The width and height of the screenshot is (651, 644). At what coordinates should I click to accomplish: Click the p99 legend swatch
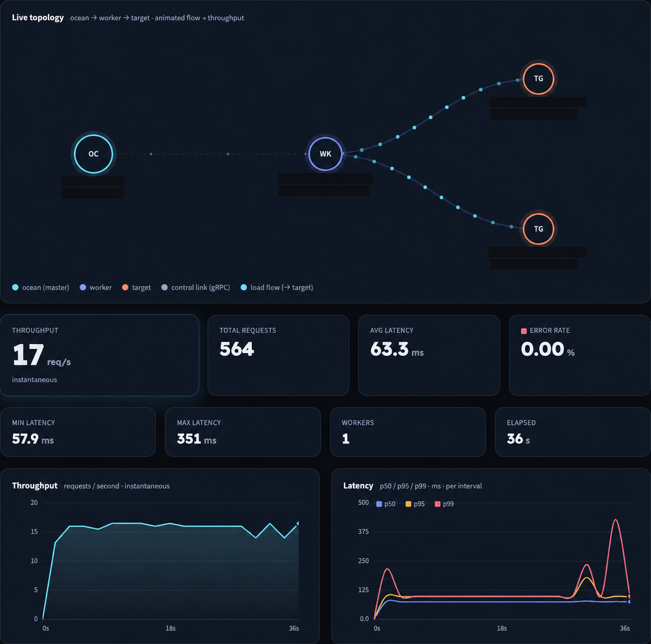437,504
